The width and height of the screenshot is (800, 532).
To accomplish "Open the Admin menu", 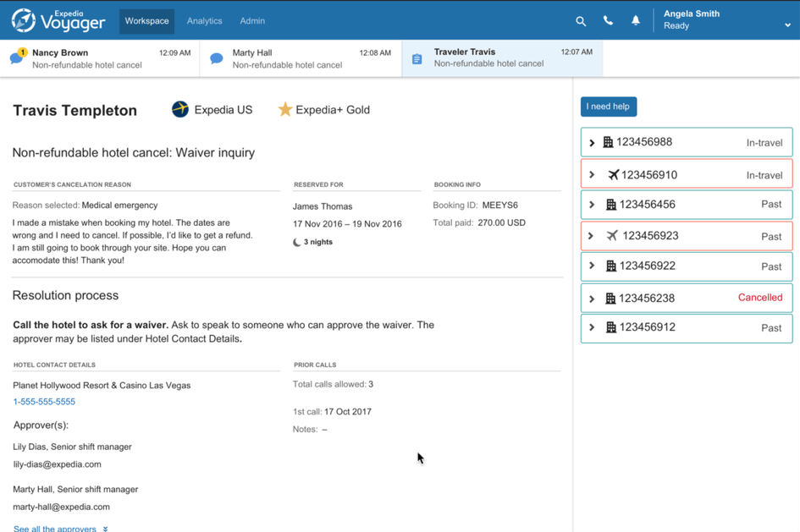I will click(x=252, y=21).
